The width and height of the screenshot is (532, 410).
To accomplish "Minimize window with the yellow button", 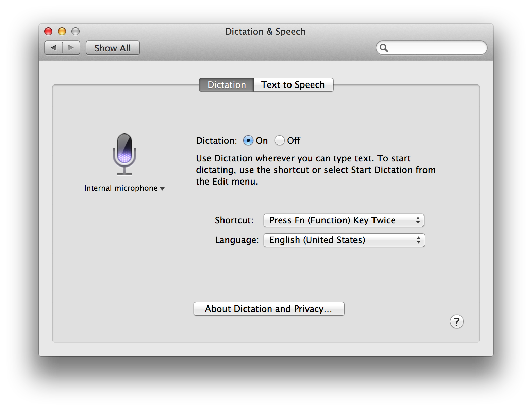I will click(x=62, y=31).
